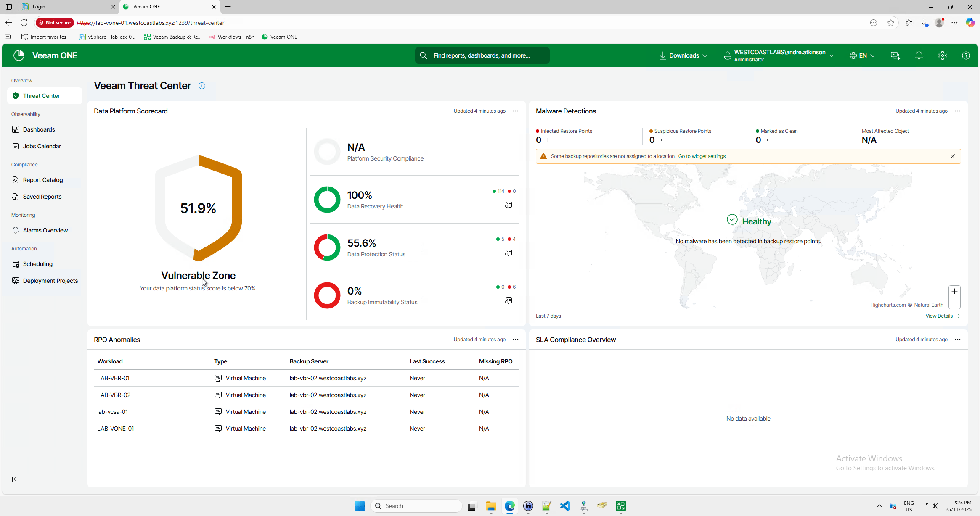This screenshot has width=980, height=516.
Task: Click the View Details link
Action: (x=942, y=316)
